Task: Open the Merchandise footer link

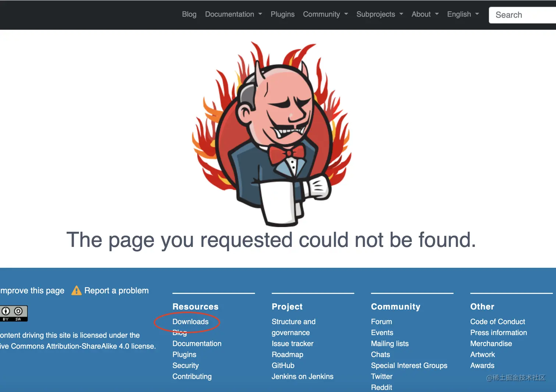Action: (491, 344)
